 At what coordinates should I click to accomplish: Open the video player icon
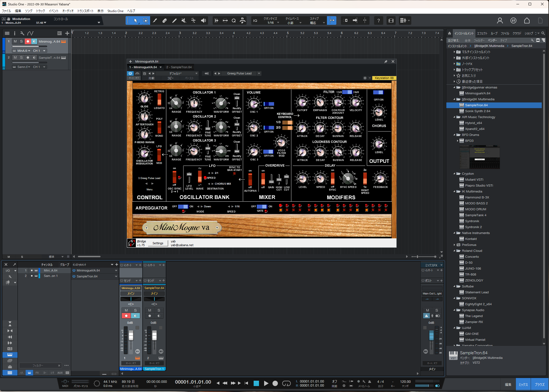click(391, 20)
